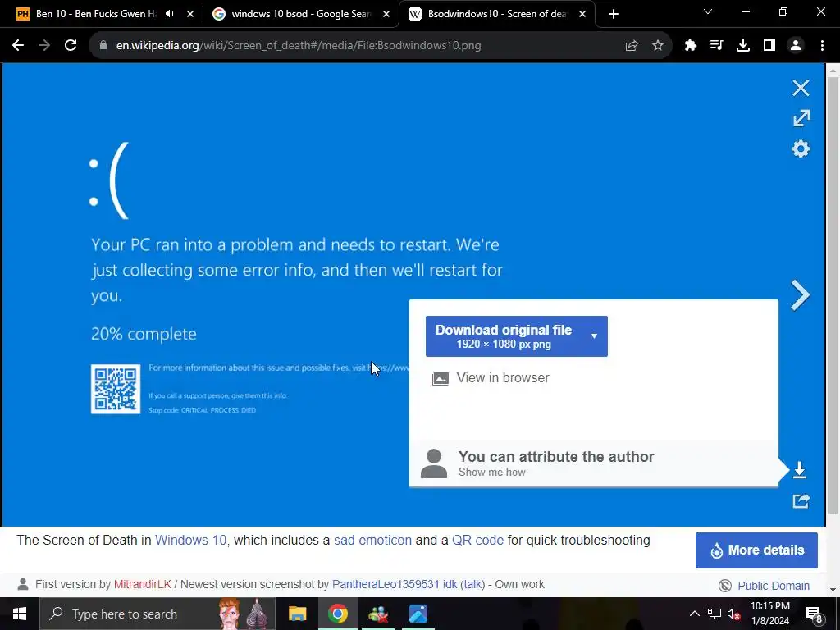Reload the current page
840x630 pixels.
point(71,46)
